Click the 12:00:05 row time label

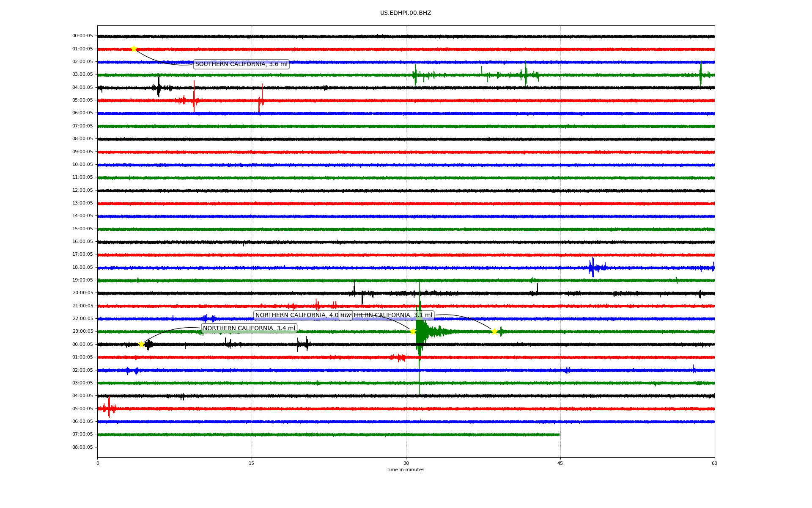click(x=82, y=190)
